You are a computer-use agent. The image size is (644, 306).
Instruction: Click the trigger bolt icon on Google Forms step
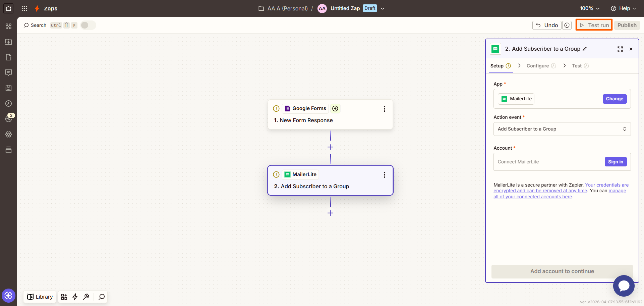tap(335, 108)
